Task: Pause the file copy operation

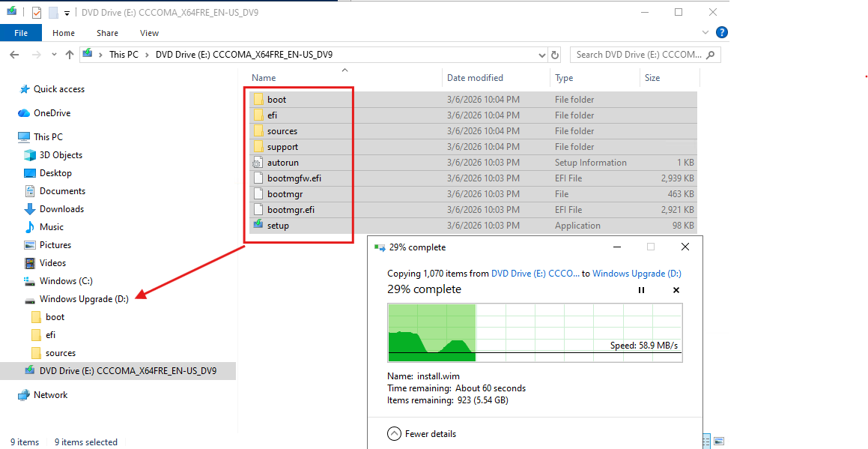Action: [641, 290]
